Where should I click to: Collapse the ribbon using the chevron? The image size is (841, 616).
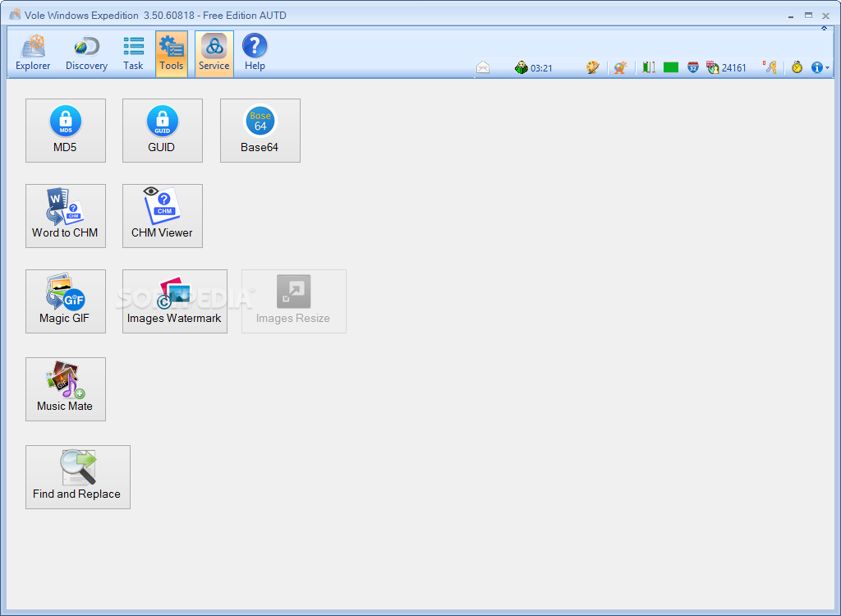point(825,29)
